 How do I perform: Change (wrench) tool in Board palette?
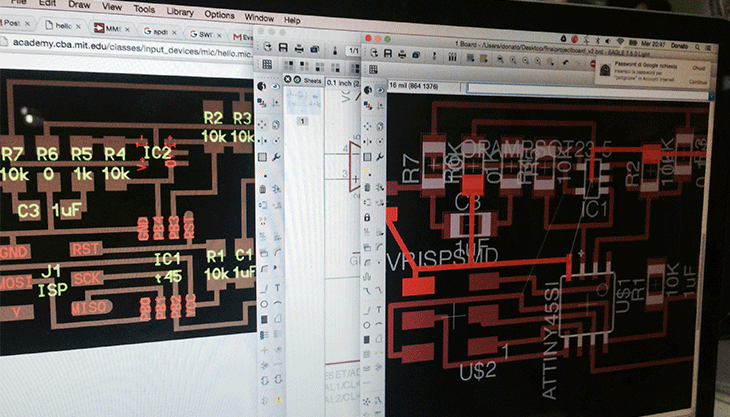coord(380,157)
